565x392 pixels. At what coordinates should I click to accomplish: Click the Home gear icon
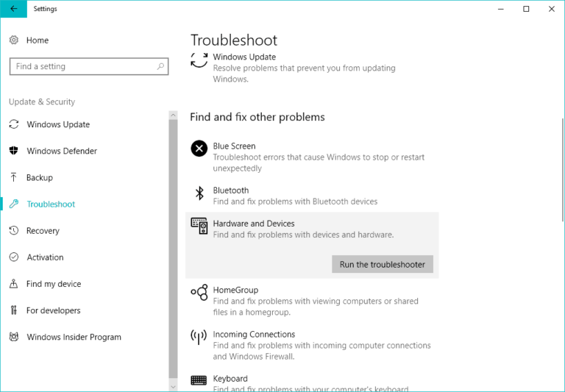(14, 40)
